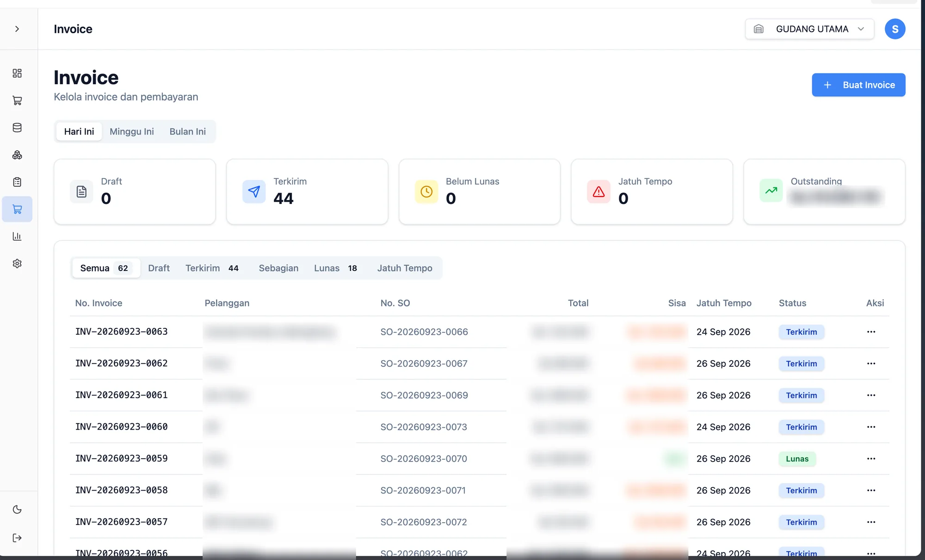
Task: Open actions menu for INV-20260923-0060
Action: click(x=871, y=427)
